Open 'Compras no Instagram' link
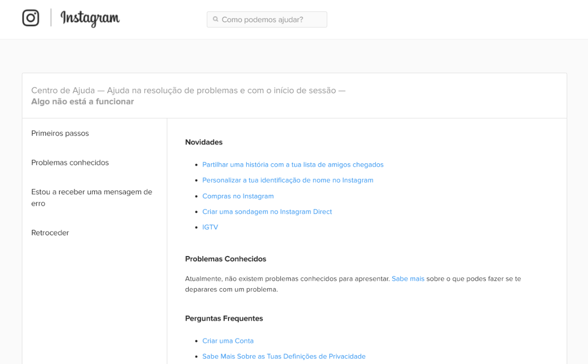The height and width of the screenshot is (364, 588). coord(238,196)
